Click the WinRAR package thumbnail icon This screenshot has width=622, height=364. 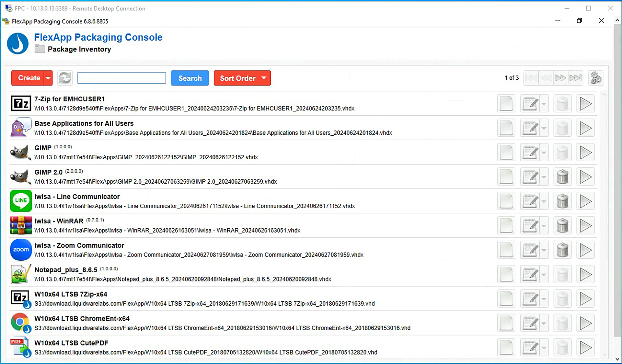click(21, 225)
